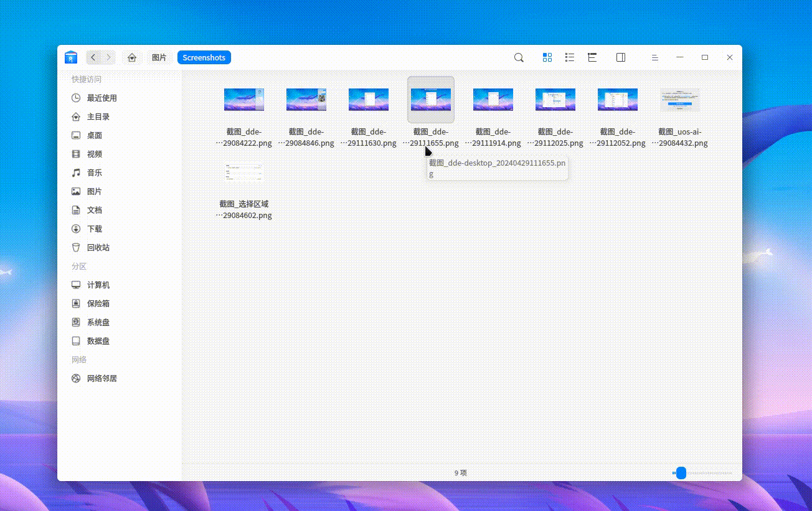Open the 图片 breadcrumb segment
This screenshot has height=511, width=812.
click(159, 57)
